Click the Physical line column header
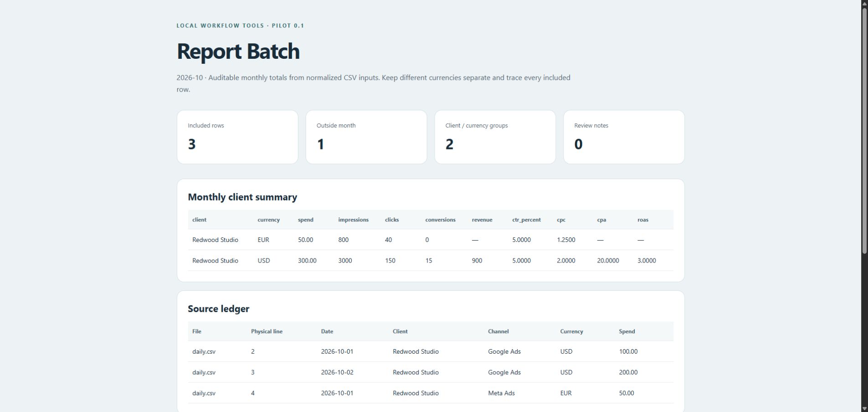The width and height of the screenshot is (868, 412). coord(267,331)
